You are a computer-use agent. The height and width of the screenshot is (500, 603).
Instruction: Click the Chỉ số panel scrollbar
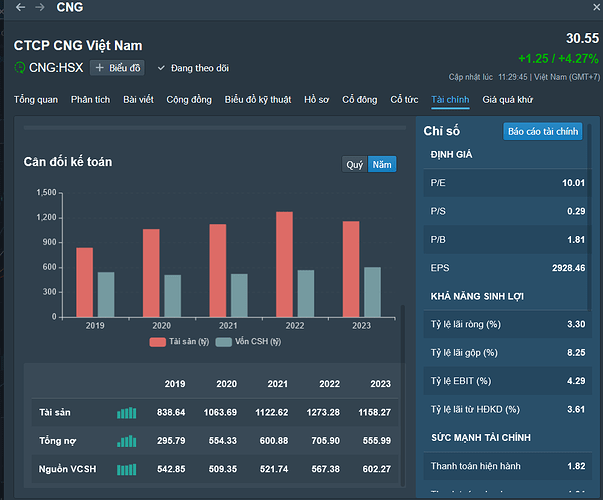point(589,217)
